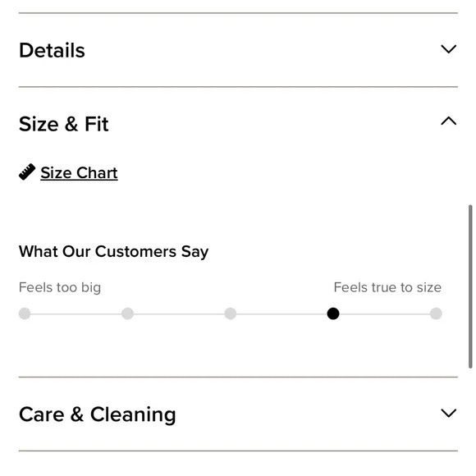Click the black selected fit rating dot
The height and width of the screenshot is (476, 476).
pos(333,314)
